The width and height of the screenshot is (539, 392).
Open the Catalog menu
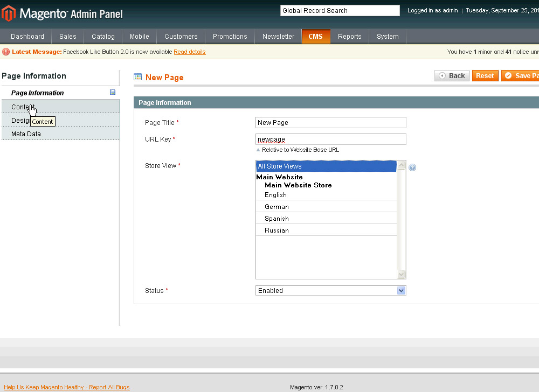coord(103,37)
